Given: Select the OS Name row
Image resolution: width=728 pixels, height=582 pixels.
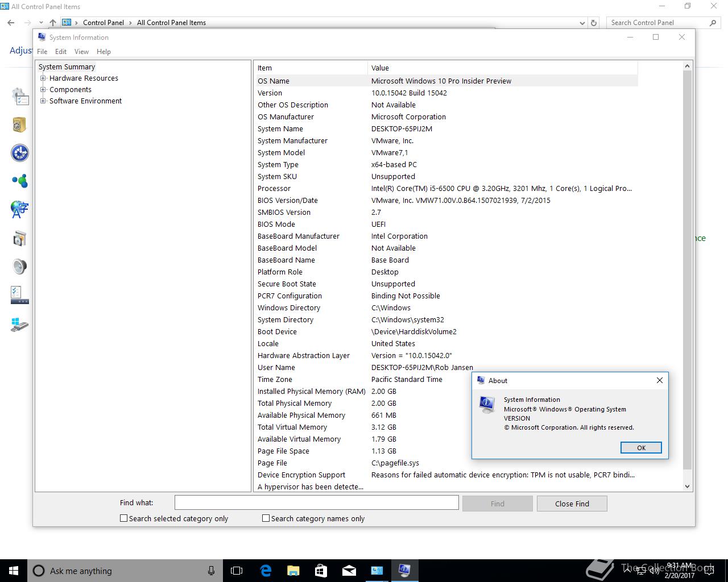Looking at the screenshot, I should pyautogui.click(x=446, y=81).
